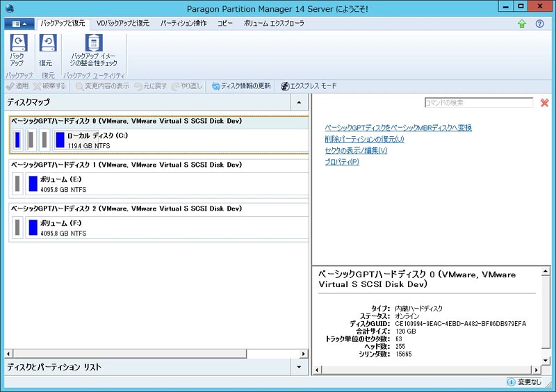Click the blue help question mark icon
Image resolution: width=556 pixels, height=392 pixels.
[539, 24]
